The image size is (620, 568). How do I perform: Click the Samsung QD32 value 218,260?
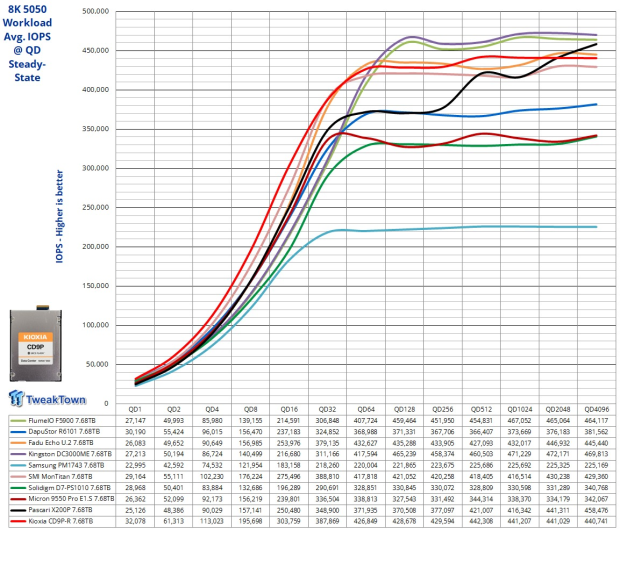point(327,465)
